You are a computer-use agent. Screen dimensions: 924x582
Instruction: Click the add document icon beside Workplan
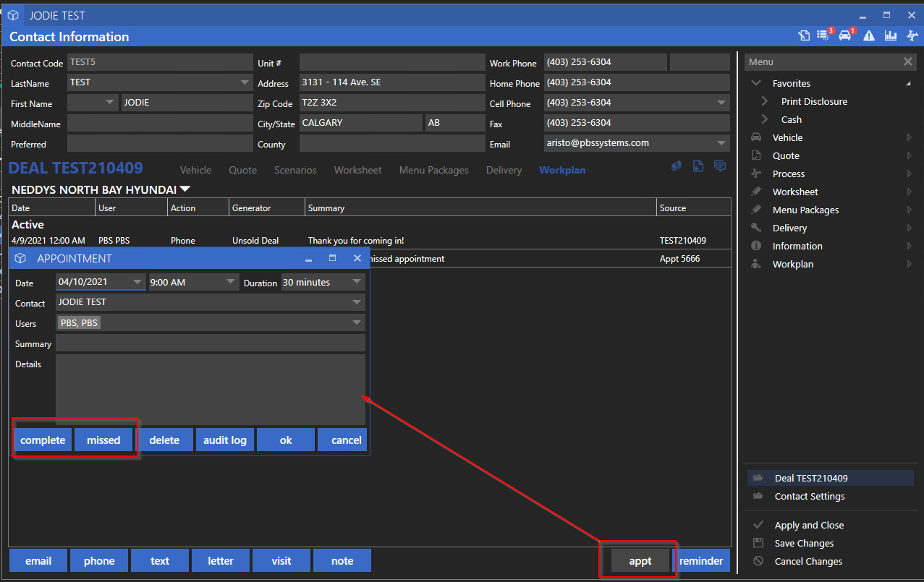(698, 166)
